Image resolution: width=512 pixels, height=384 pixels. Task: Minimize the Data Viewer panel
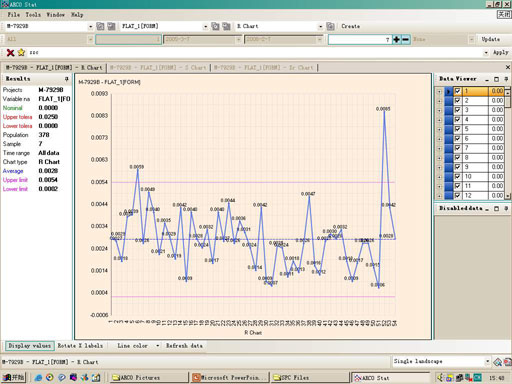[x=487, y=79]
